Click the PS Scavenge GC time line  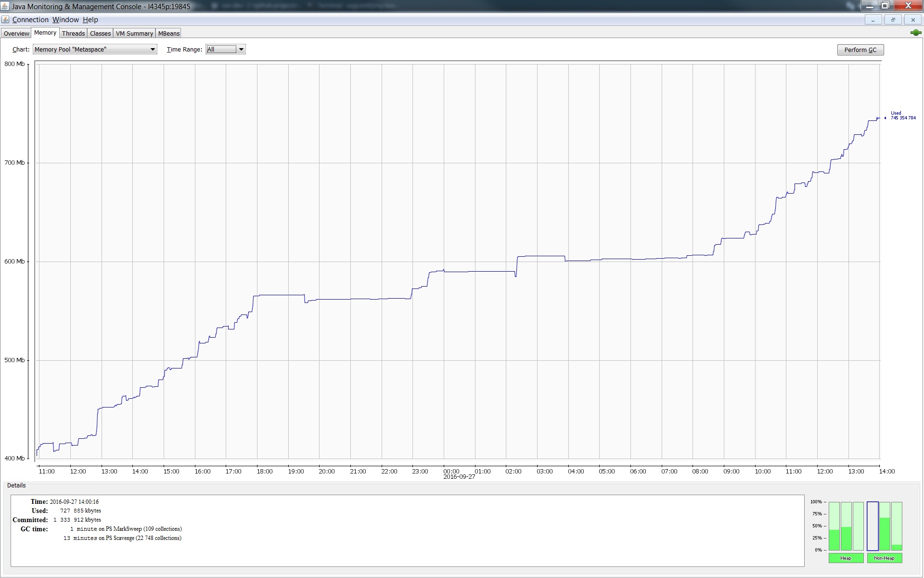pyautogui.click(x=122, y=538)
